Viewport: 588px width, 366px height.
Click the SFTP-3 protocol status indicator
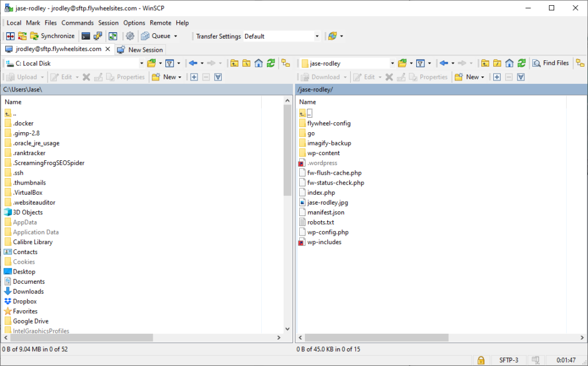pyautogui.click(x=509, y=360)
